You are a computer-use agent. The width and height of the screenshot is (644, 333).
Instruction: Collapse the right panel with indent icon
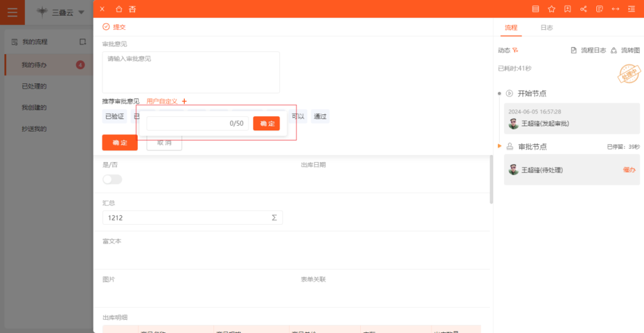point(631,9)
